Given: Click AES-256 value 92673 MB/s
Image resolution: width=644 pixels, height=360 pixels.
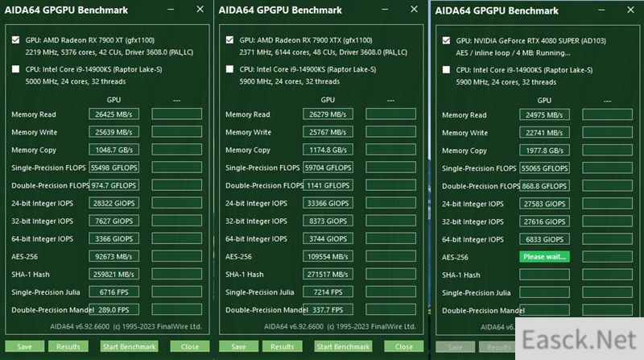Looking at the screenshot, I should click(x=114, y=256).
